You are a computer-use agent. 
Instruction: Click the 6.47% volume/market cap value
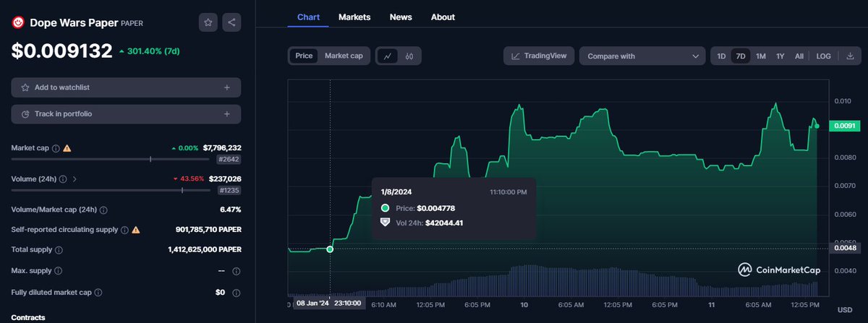[231, 210]
